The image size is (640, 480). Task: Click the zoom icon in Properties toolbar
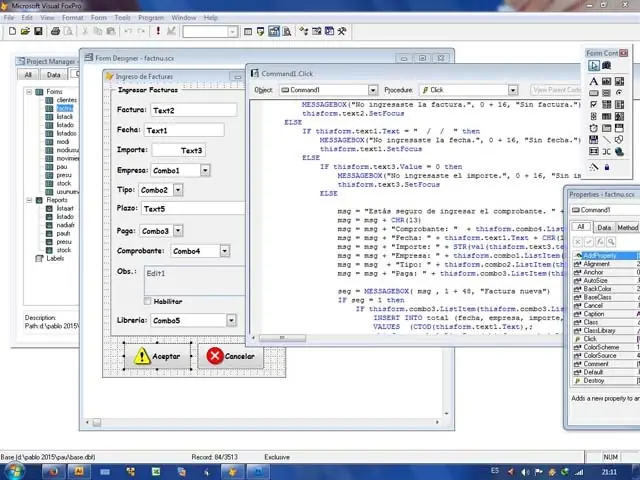tap(611, 242)
